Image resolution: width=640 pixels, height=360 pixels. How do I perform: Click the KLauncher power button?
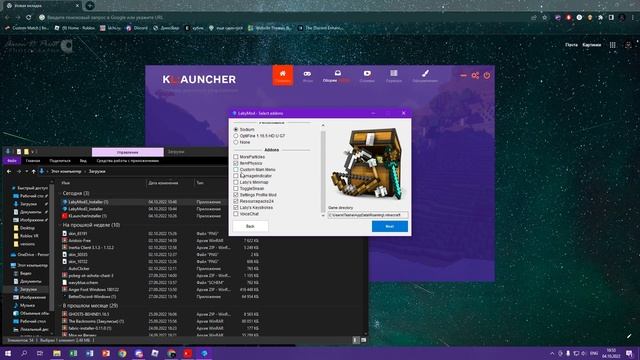(487, 76)
